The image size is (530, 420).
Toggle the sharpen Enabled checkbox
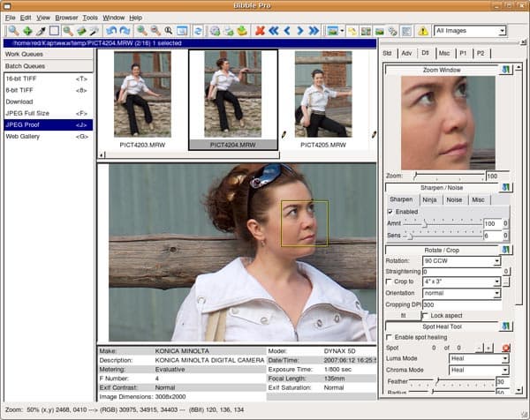point(390,212)
